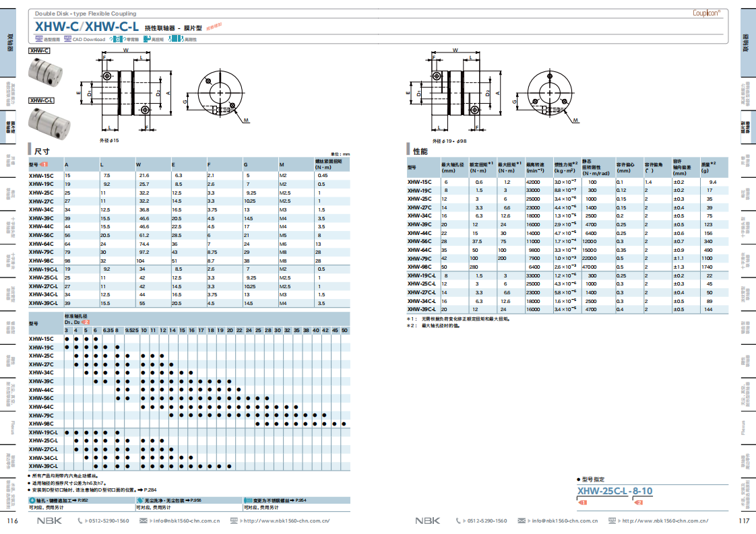Open website URL in page 117 footer
756x534 pixels.
point(665,521)
